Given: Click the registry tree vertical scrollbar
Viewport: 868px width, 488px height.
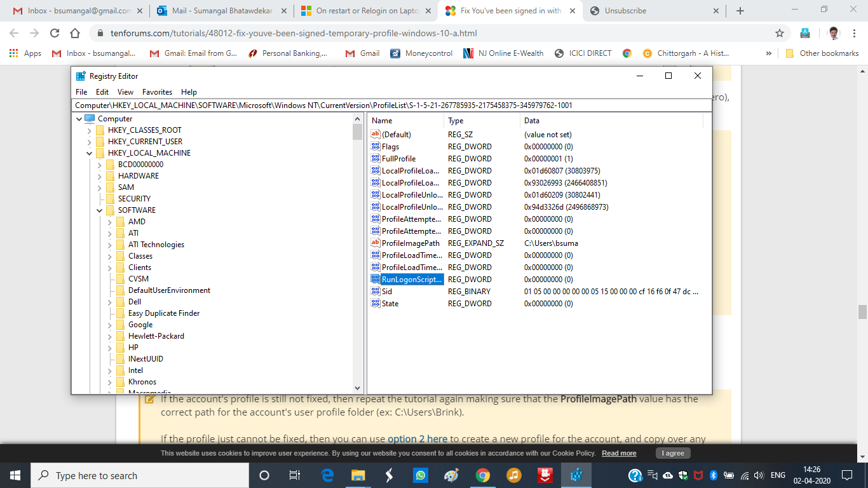Looking at the screenshot, I should click(357, 254).
